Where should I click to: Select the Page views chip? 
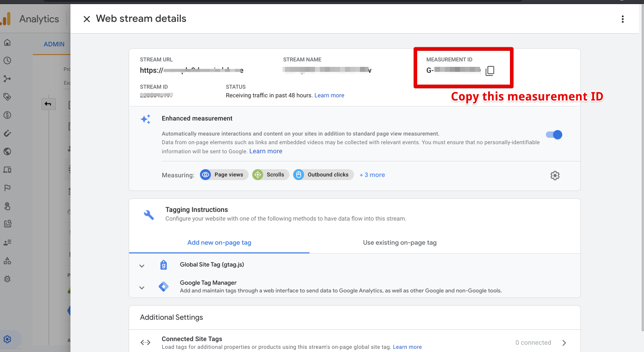tap(224, 175)
